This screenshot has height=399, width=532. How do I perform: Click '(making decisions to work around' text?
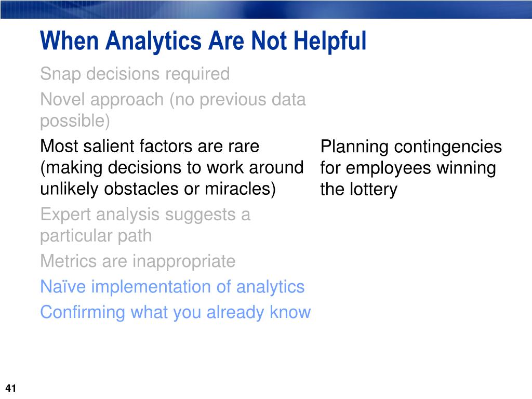[x=171, y=168]
